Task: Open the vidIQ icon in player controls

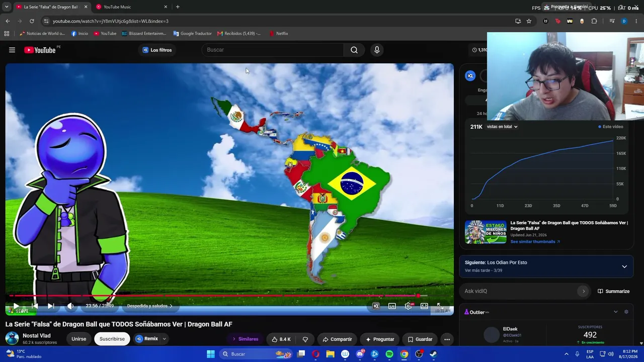Action: (376, 306)
